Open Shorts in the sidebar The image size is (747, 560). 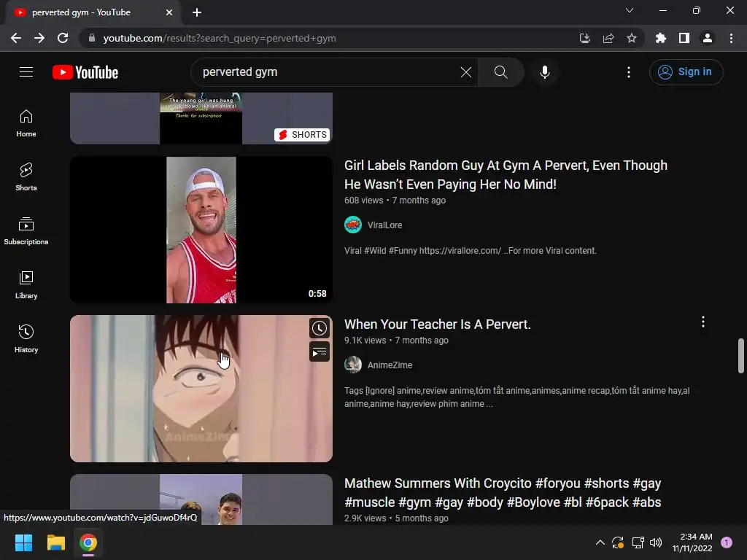coord(26,176)
